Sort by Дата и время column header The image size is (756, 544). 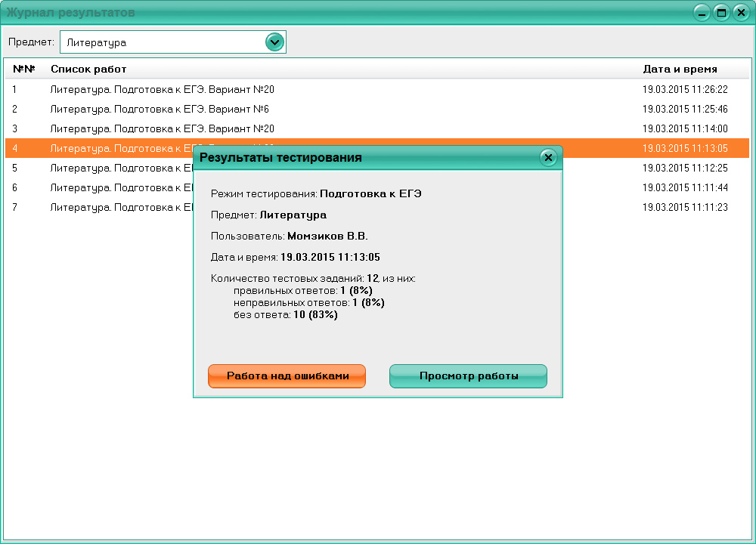click(680, 70)
